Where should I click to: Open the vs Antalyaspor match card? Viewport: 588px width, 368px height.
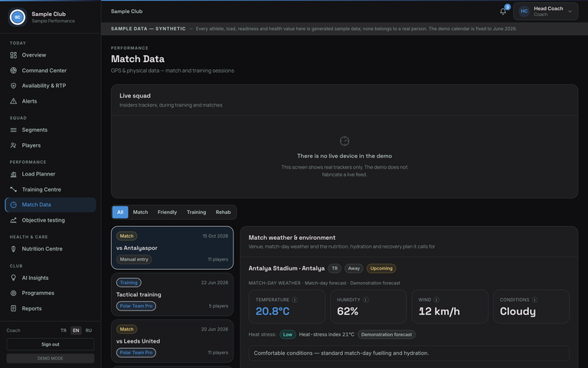172,248
